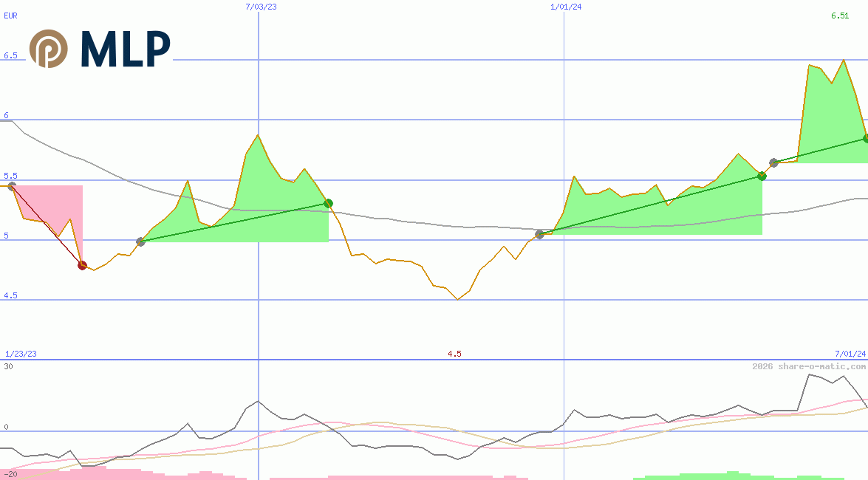The height and width of the screenshot is (480, 868).
Task: Open the share-o-matic.com watermark link
Action: (x=809, y=366)
